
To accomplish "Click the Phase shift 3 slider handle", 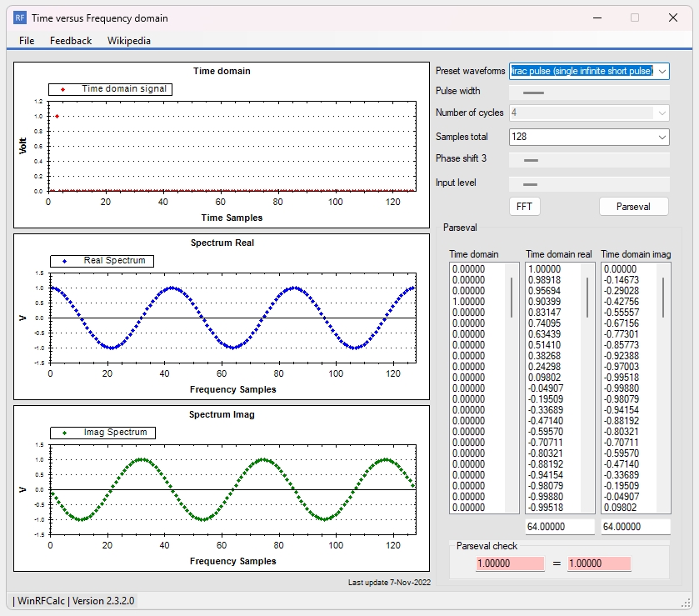I will [532, 158].
